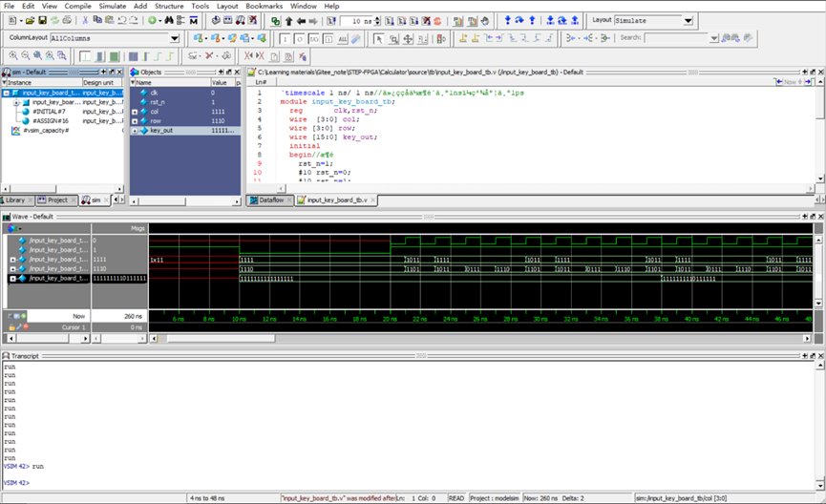826x504 pixels.
Task: Click the Select Mode arrow pointer icon
Action: 378,39
